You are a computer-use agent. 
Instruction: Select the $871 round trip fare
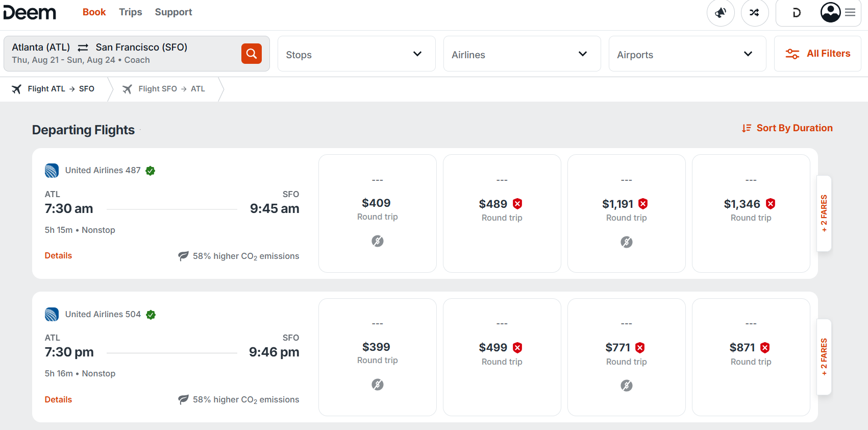[x=751, y=357]
